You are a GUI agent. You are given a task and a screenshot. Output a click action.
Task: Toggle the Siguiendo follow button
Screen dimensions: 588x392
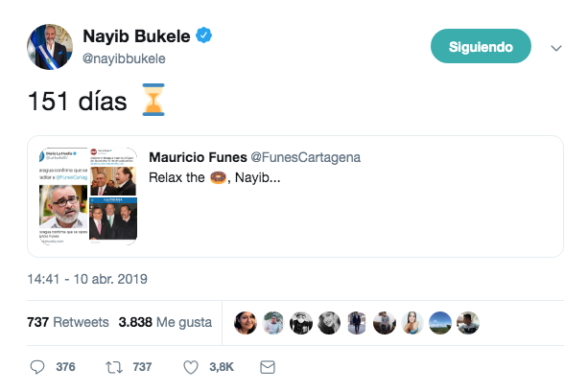pyautogui.click(x=481, y=46)
